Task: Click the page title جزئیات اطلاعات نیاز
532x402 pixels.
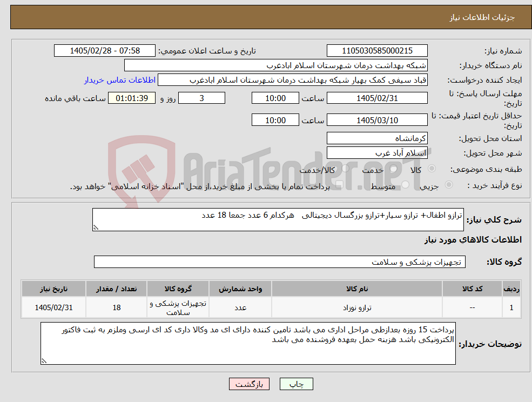Action: 482,17
